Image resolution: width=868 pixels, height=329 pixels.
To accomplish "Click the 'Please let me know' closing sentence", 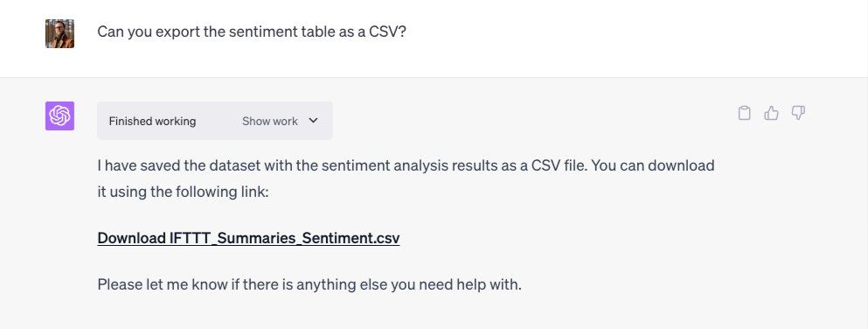I will [x=309, y=284].
